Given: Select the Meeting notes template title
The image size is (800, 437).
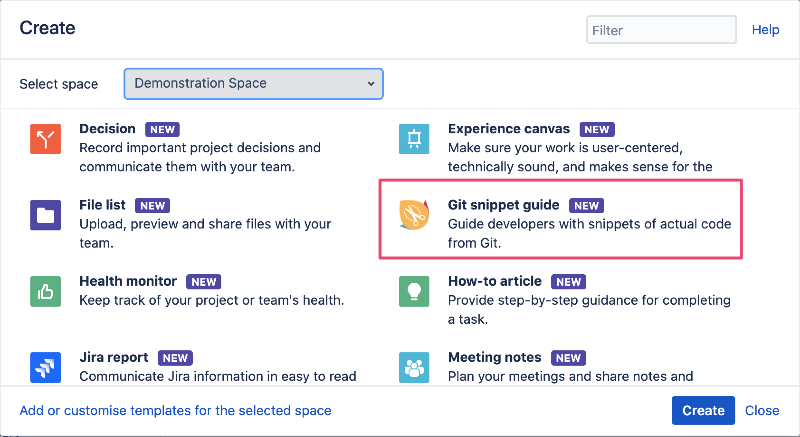Looking at the screenshot, I should point(494,357).
